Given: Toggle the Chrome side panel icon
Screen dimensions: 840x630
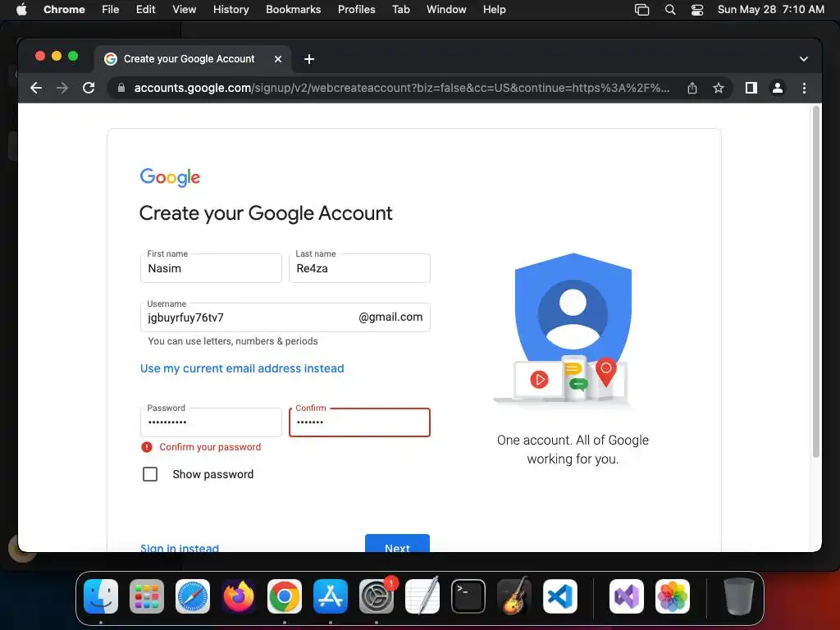Looking at the screenshot, I should coord(751,88).
